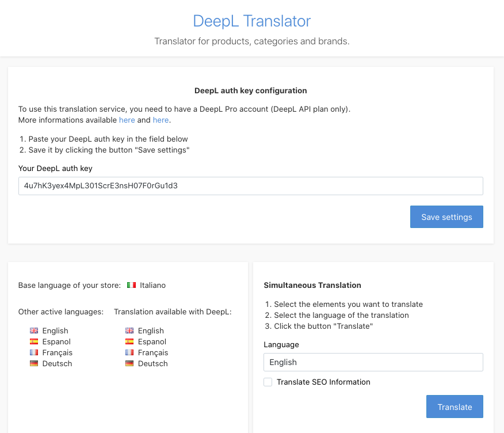Click the Spanish flag in the DeepL available column

pyautogui.click(x=129, y=341)
